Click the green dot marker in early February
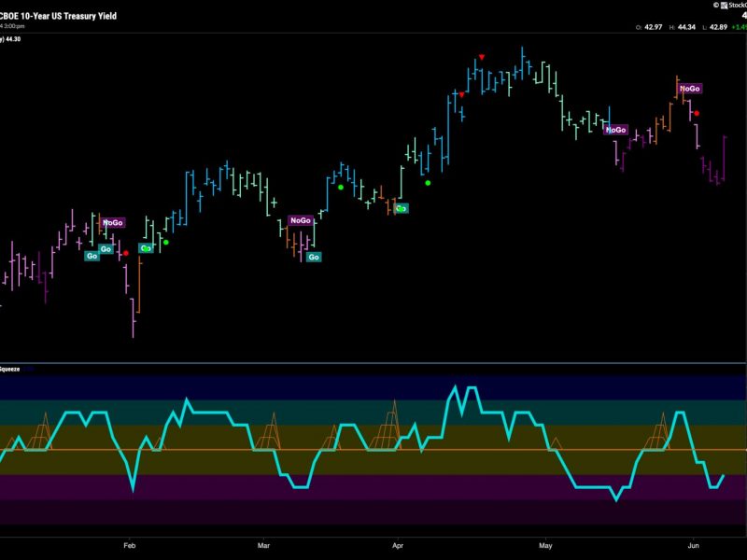747x560 pixels. [166, 243]
